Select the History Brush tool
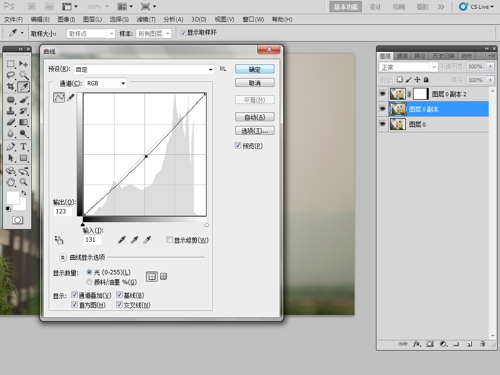The width and height of the screenshot is (500, 375). coord(23,111)
